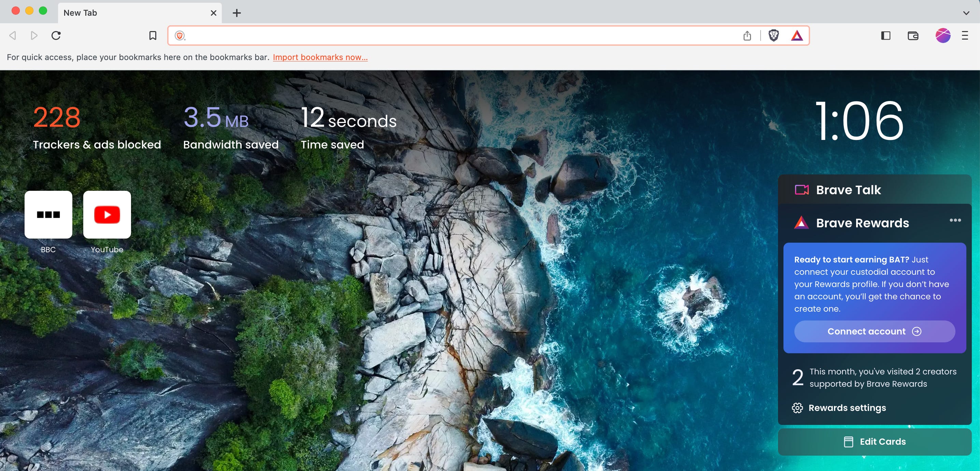Expand the Brave Talk card
Image resolution: width=980 pixels, height=471 pixels.
pyautogui.click(x=848, y=189)
